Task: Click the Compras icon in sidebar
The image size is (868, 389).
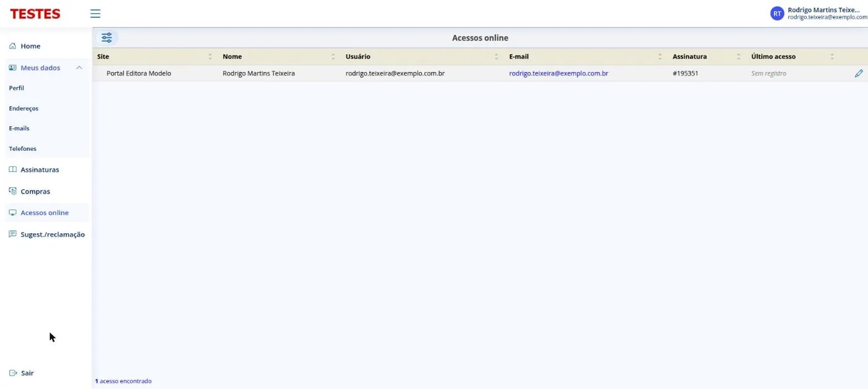Action: point(13,191)
